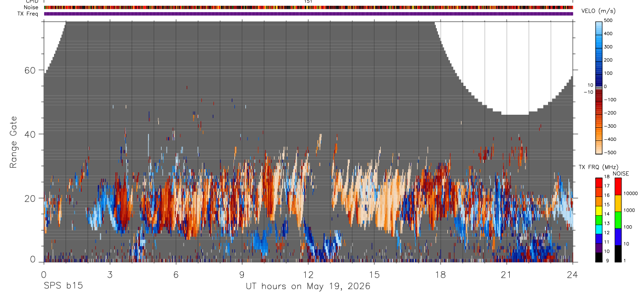The height and width of the screenshot is (297, 644).
Task: Click the TX frequency label "11"
Action: (607, 242)
